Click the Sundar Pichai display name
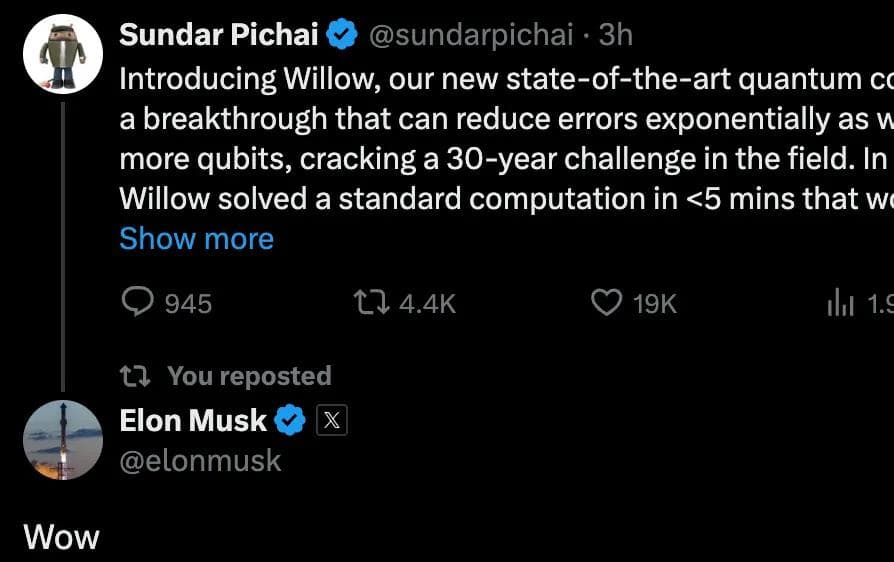Screen dimensions: 894x562 coord(218,35)
